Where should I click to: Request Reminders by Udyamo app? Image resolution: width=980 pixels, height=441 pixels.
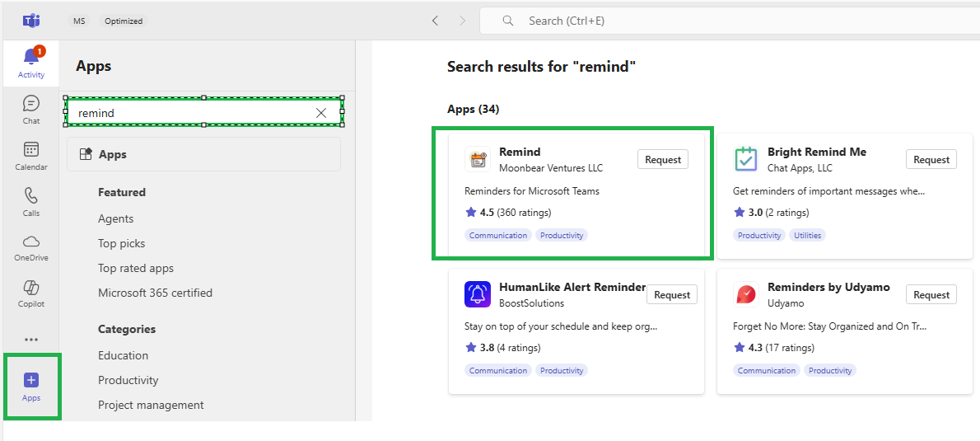click(931, 294)
